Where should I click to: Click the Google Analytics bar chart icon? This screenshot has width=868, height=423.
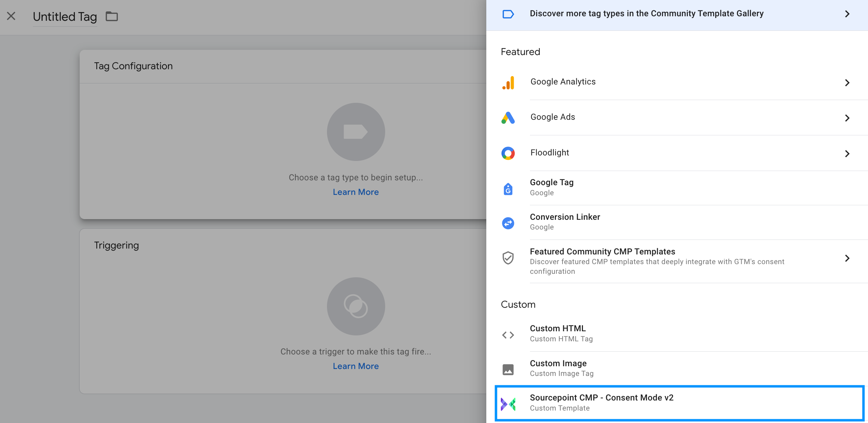tap(508, 83)
